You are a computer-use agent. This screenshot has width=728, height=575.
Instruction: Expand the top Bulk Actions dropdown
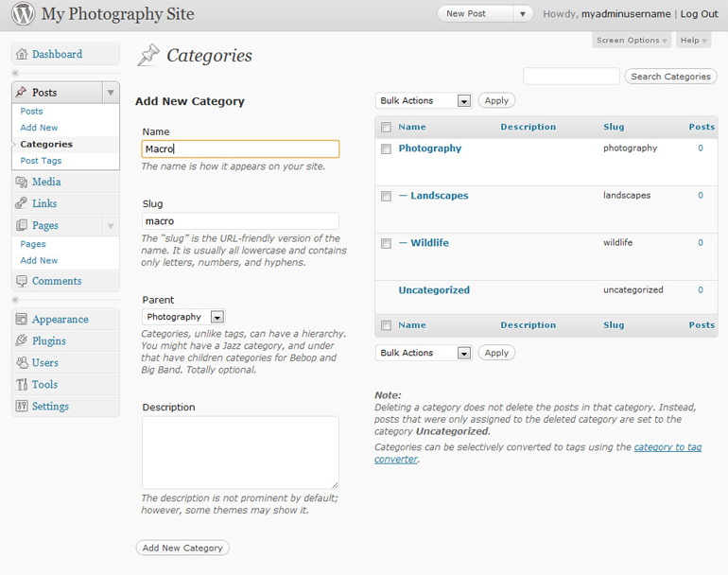463,101
